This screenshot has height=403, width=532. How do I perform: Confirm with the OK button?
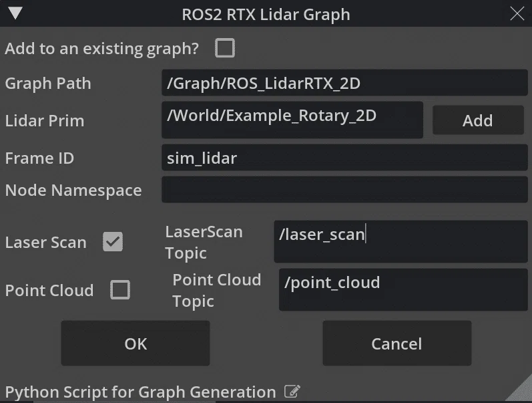pos(136,344)
